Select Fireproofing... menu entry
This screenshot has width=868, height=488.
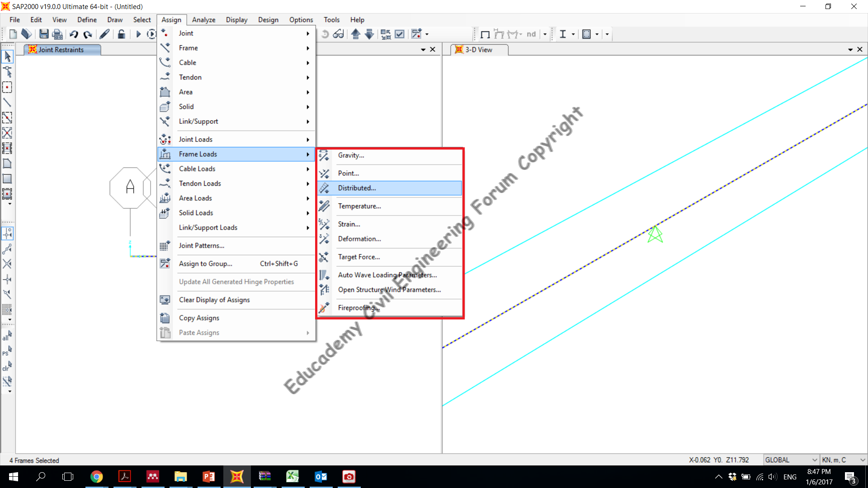[x=390, y=308]
